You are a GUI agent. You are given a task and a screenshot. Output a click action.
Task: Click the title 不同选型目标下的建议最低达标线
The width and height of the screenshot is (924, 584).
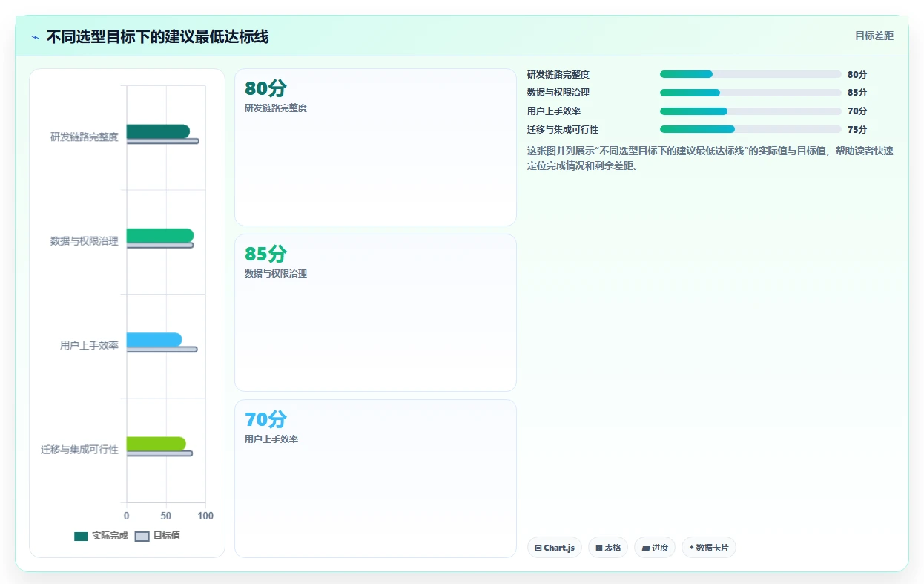pos(157,37)
